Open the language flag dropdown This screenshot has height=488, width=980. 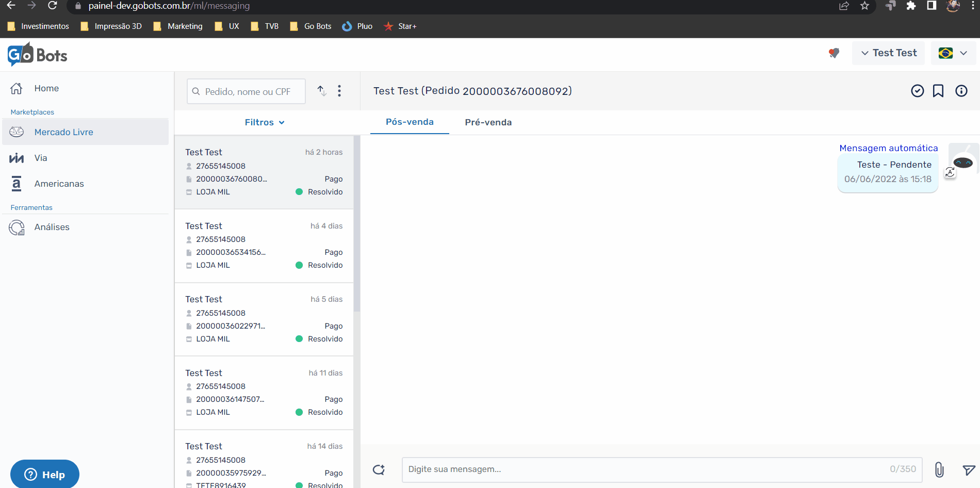point(953,53)
